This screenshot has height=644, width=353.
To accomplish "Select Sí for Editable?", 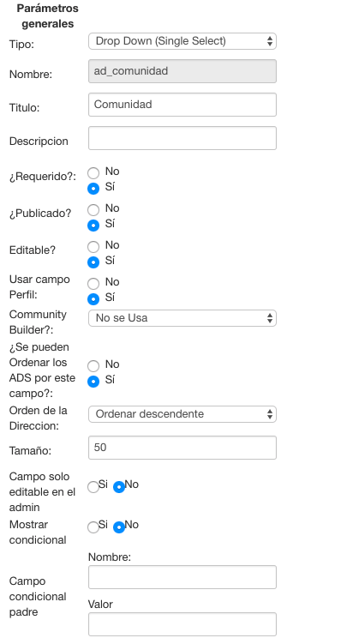I will click(x=93, y=262).
